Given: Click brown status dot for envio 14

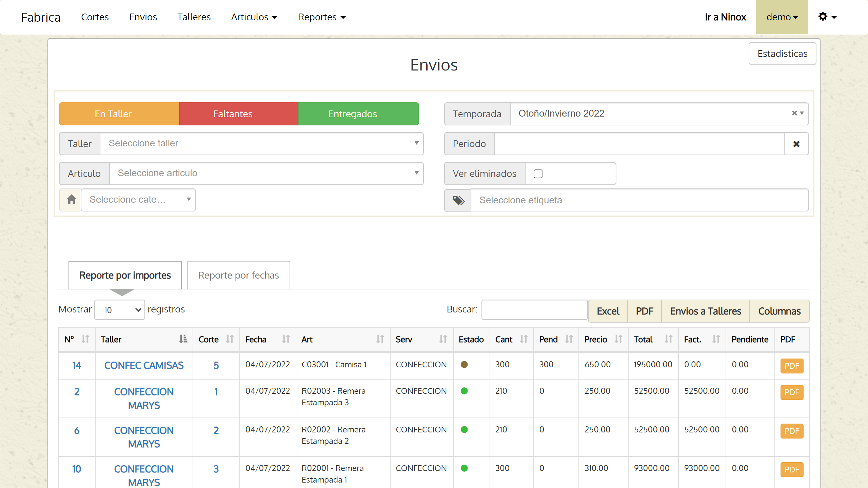Looking at the screenshot, I should [x=464, y=365].
